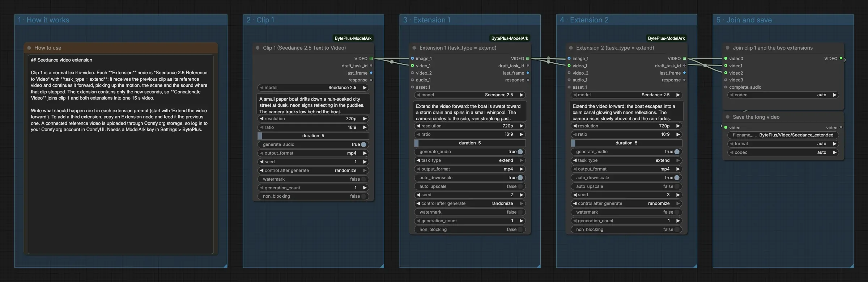Increment seed arrow on Clip 1 node
The image size is (868, 282).
click(x=365, y=162)
